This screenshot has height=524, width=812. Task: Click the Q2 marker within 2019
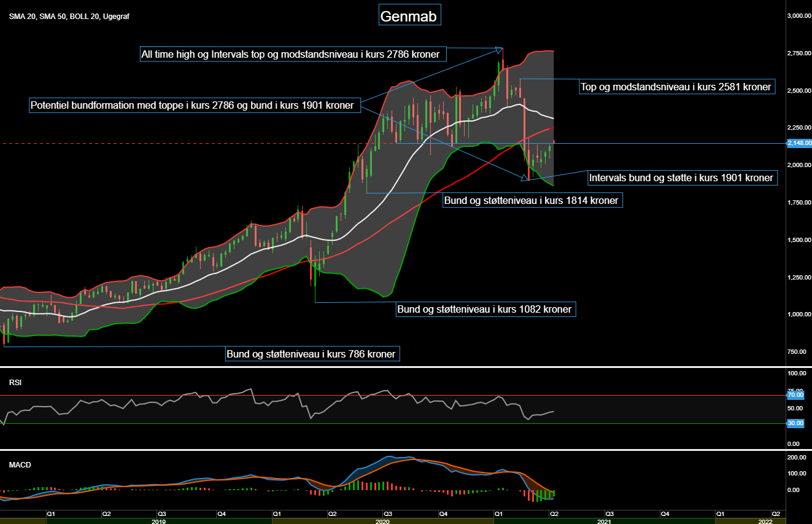(x=106, y=513)
